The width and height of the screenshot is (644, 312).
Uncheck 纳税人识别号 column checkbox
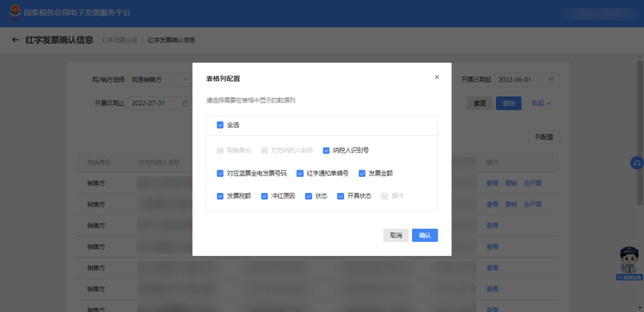tap(327, 151)
